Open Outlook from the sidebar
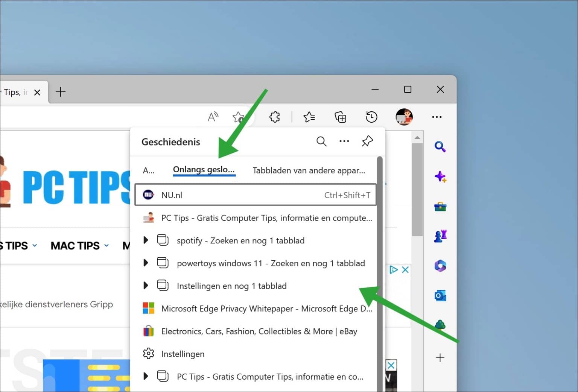The height and width of the screenshot is (392, 578). point(440,296)
